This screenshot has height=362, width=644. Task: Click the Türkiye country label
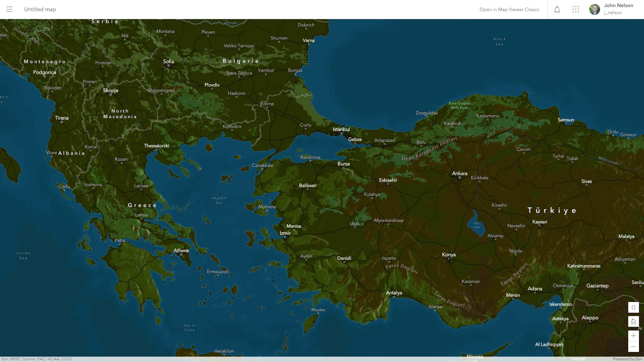[552, 210]
